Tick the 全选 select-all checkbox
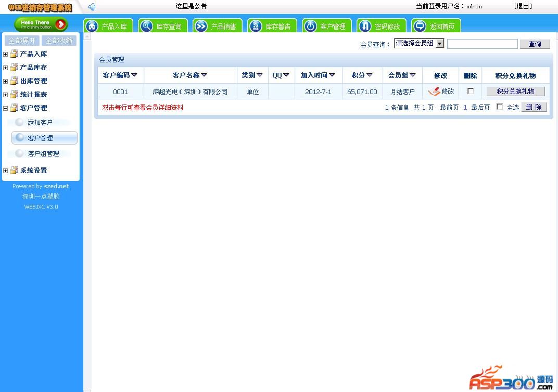Screen dimensions: 558x392 [500, 107]
